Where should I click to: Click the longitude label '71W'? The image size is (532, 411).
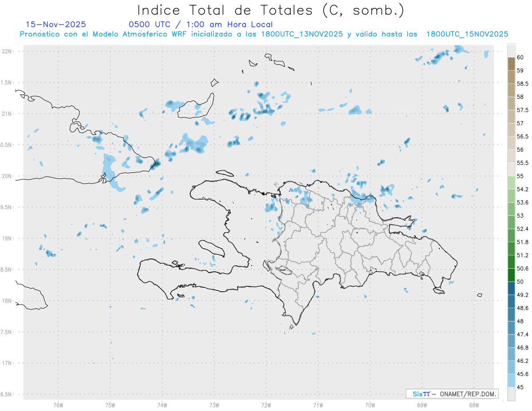tap(318, 405)
